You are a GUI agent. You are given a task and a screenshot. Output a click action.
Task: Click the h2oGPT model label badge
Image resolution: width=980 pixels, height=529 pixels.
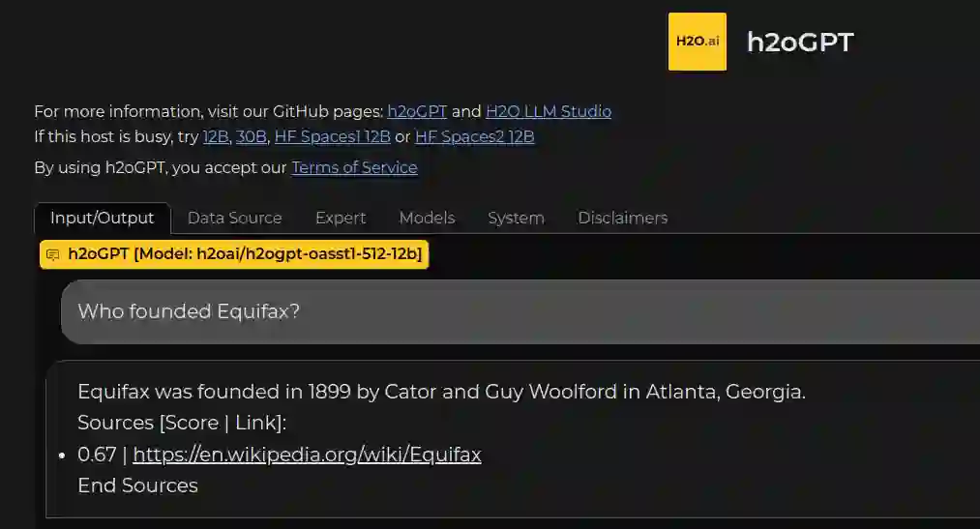tap(244, 254)
